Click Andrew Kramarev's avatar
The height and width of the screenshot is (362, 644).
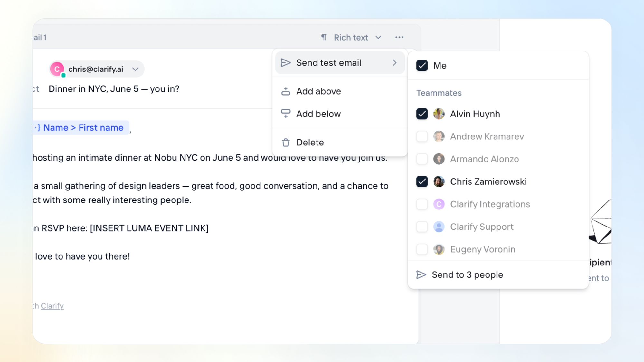[x=439, y=136]
